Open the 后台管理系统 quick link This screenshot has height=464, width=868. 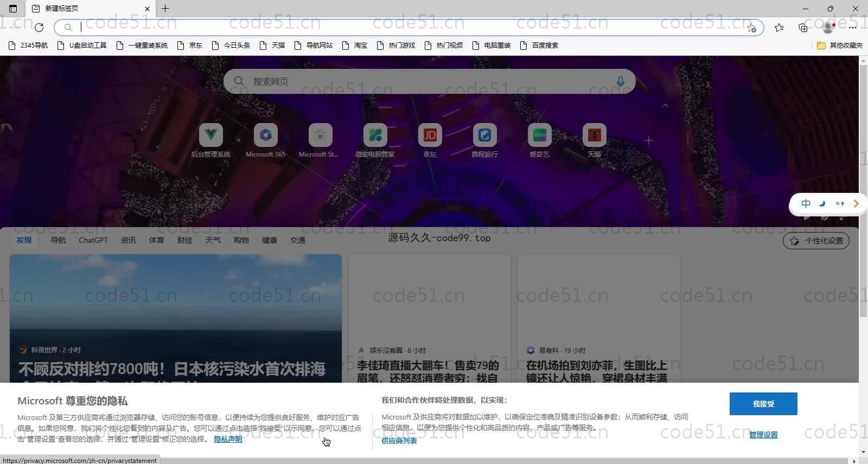(x=211, y=141)
